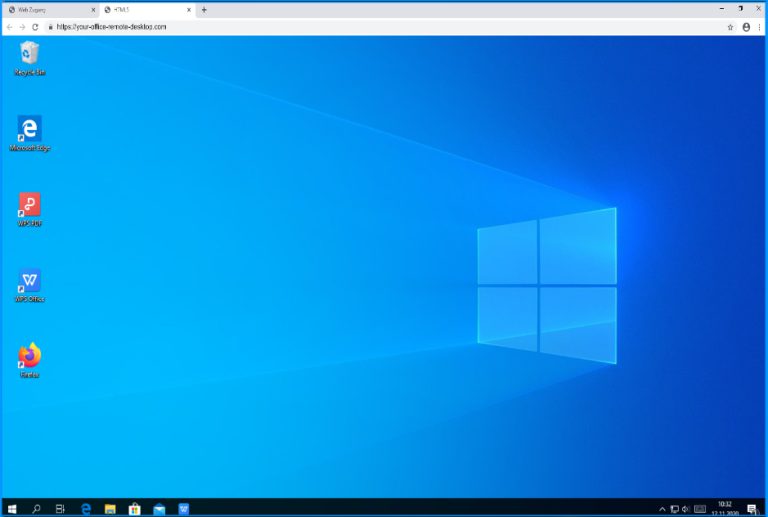Screen dimensions: 768x517
Task: Reload the remote desktop page
Action: 35,27
